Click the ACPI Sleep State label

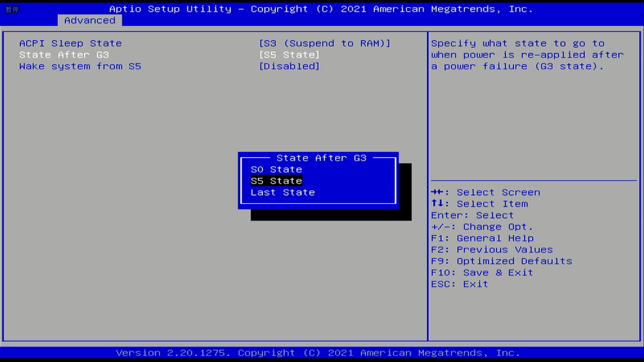70,44
